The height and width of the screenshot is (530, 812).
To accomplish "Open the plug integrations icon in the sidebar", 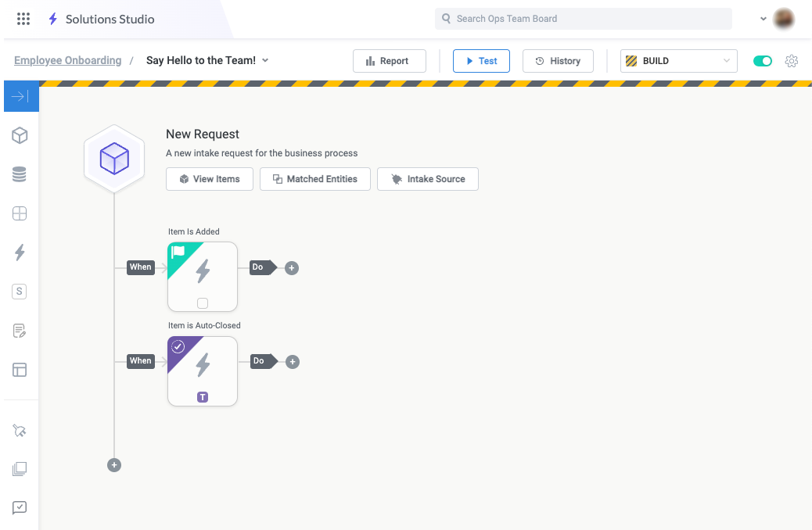I will pyautogui.click(x=21, y=431).
